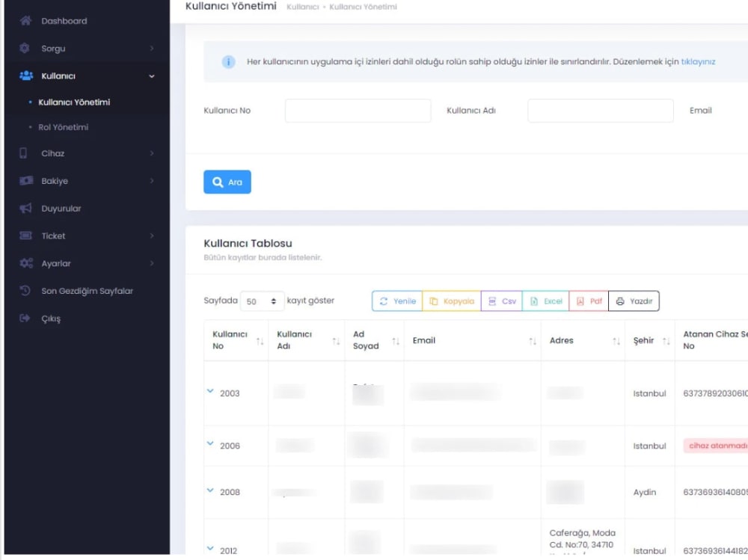The width and height of the screenshot is (748, 560).
Task: Click Yenile to refresh the table
Action: click(x=397, y=301)
